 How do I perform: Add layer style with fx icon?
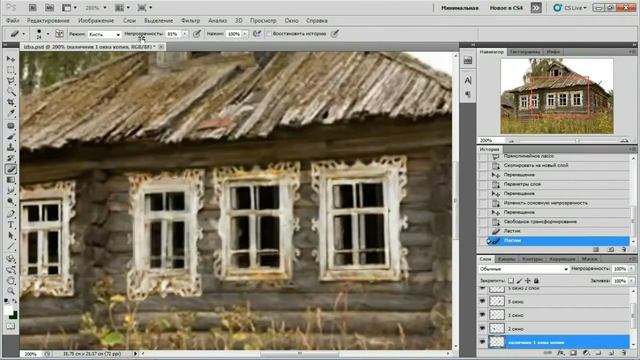coord(561,353)
